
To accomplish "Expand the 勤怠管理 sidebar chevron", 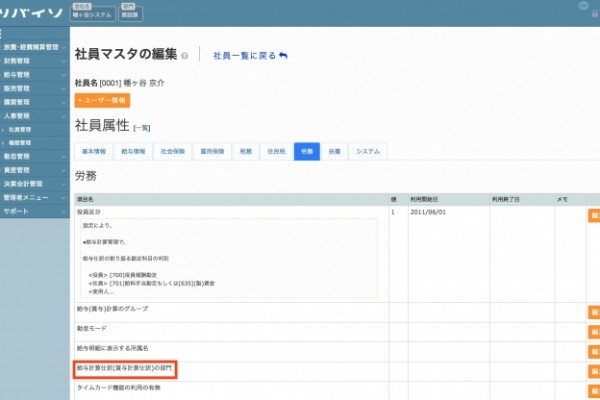I will (64, 157).
